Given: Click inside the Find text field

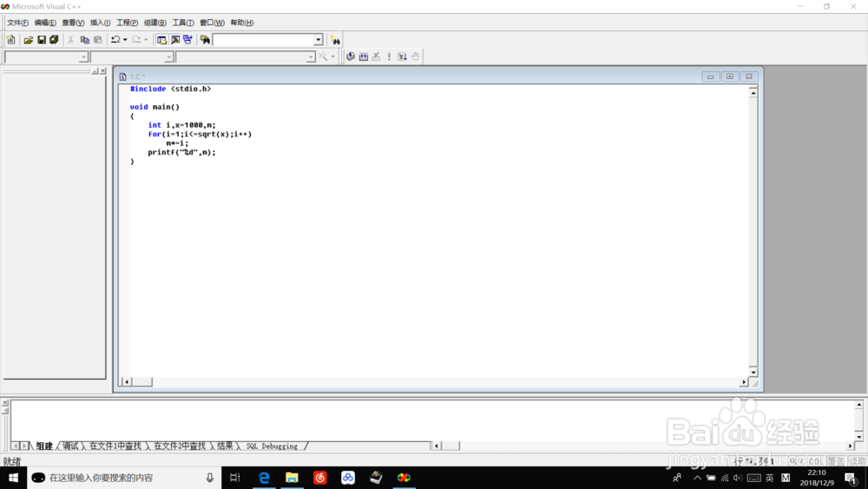Looking at the screenshot, I should coord(264,40).
